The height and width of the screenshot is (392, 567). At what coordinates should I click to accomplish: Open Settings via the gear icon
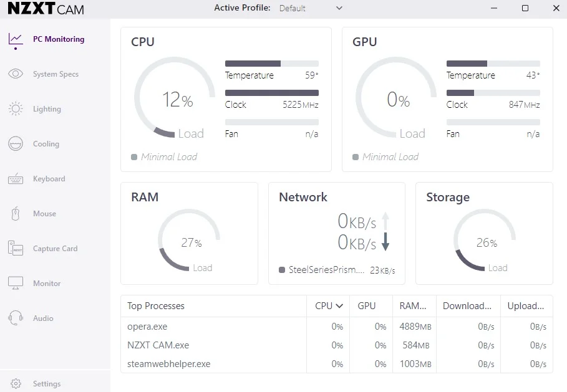coord(16,384)
